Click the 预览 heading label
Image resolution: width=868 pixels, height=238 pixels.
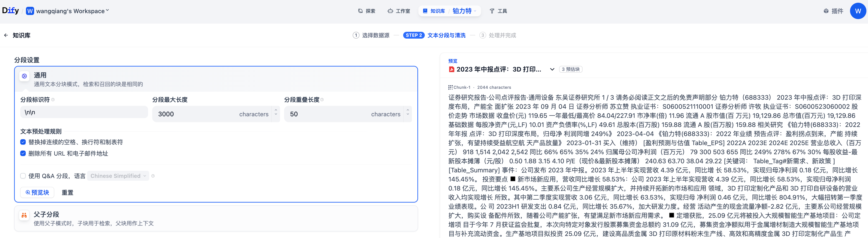(x=452, y=61)
